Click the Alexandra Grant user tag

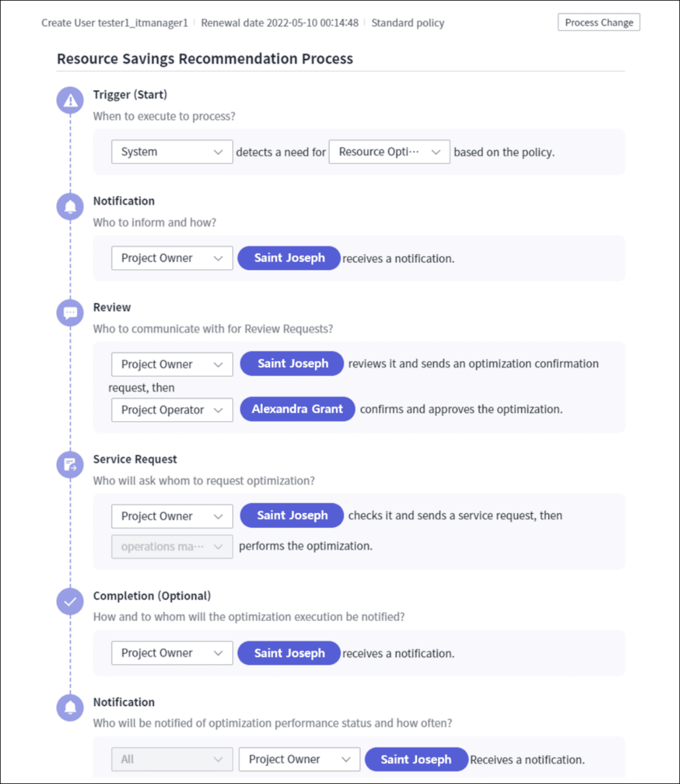[x=297, y=409]
